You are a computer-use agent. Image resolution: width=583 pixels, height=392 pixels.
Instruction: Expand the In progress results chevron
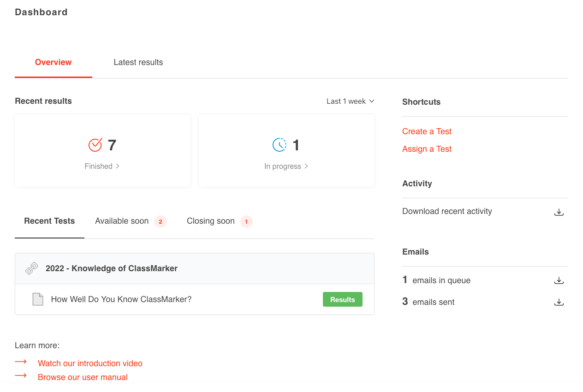306,166
